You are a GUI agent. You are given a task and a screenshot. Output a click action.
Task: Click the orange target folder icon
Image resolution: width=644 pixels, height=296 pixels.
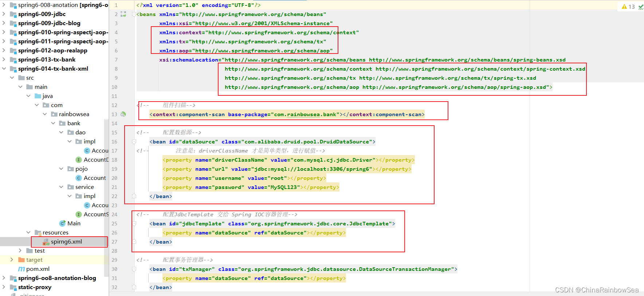click(21, 260)
